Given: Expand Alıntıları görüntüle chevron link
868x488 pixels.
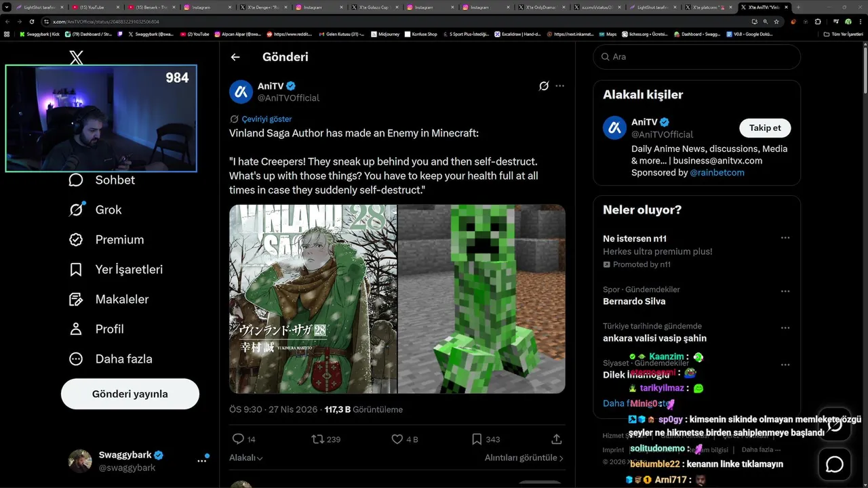Looking at the screenshot, I should coord(524,458).
